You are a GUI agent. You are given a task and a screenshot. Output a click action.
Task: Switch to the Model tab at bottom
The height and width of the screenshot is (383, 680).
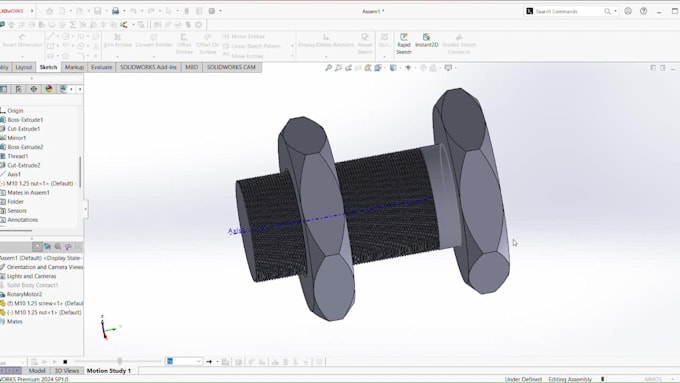click(x=37, y=371)
